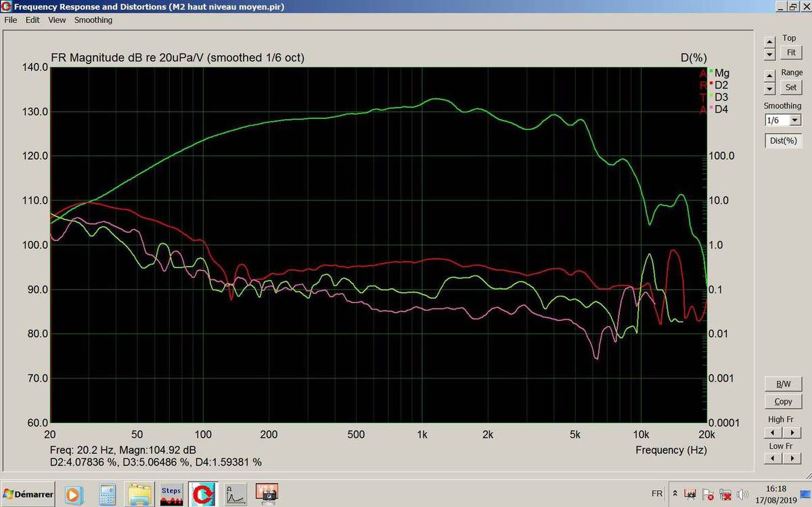The image size is (812, 507).
Task: Click the 140.0 dB axis value
Action: (35, 67)
